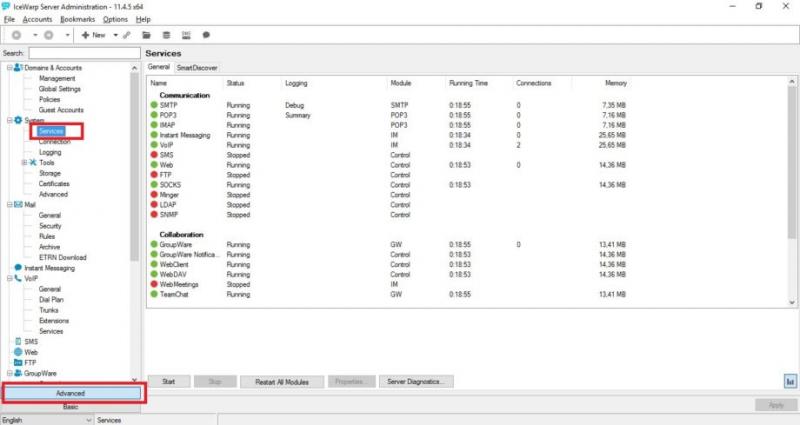Screen dimensions: 800x425
Task: Select the Instant Messaging service row
Action: [388, 135]
